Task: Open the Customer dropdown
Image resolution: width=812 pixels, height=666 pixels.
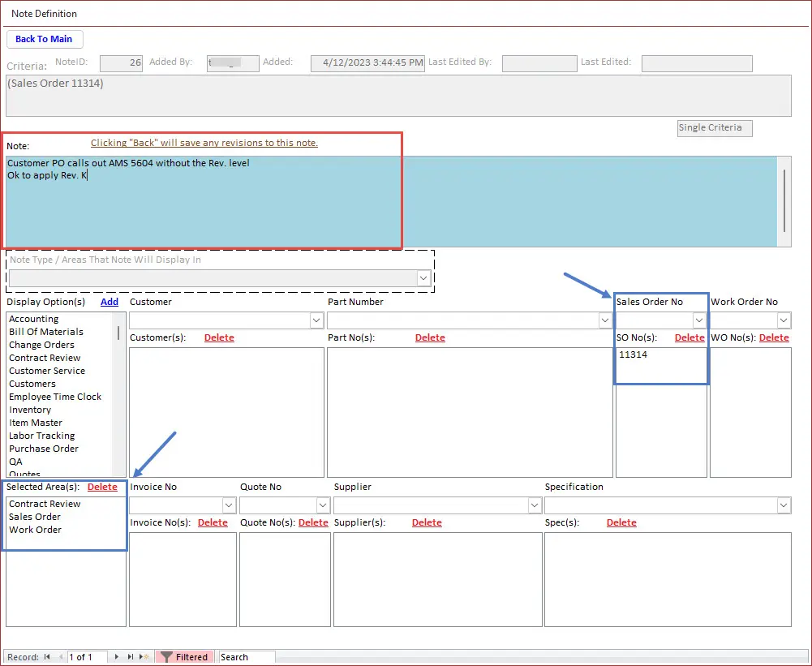Action: click(x=316, y=321)
